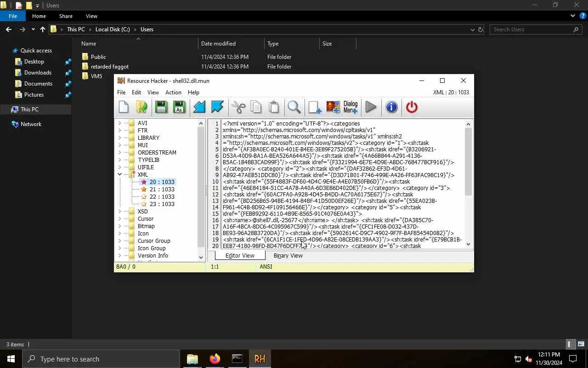Open Resource Hacker Action menu
The height and width of the screenshot is (368, 588).
(173, 92)
